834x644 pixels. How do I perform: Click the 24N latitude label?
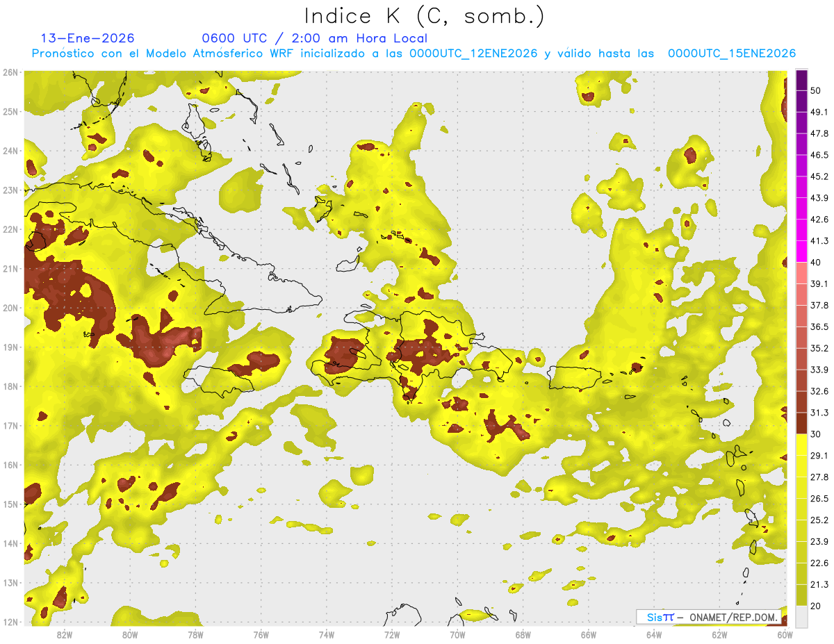(x=10, y=151)
